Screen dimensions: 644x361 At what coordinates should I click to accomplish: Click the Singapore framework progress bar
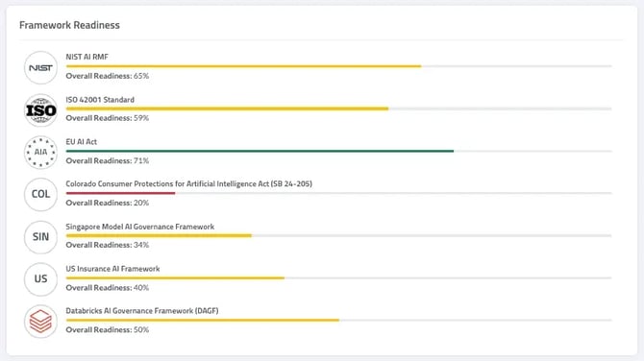(159, 235)
